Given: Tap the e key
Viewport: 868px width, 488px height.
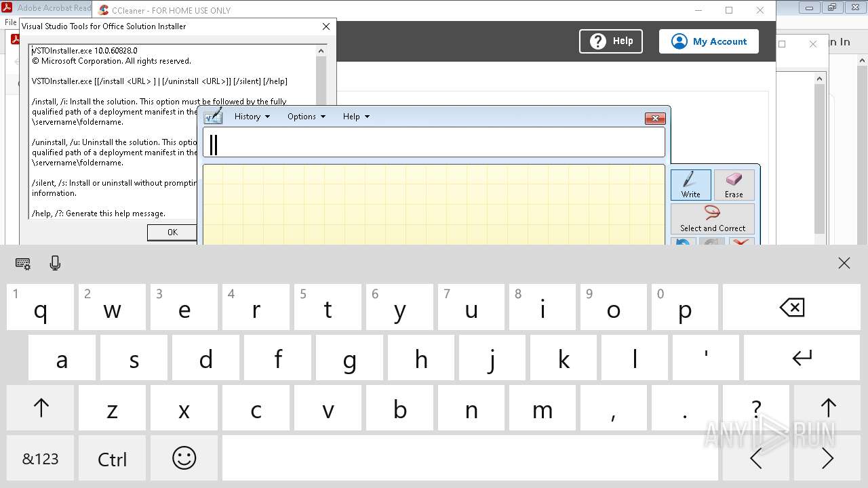Looking at the screenshot, I should click(x=184, y=307).
